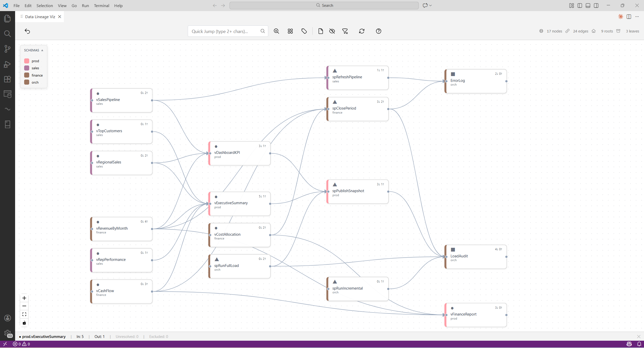Open the Explorer view in activity bar

[x=8, y=18]
